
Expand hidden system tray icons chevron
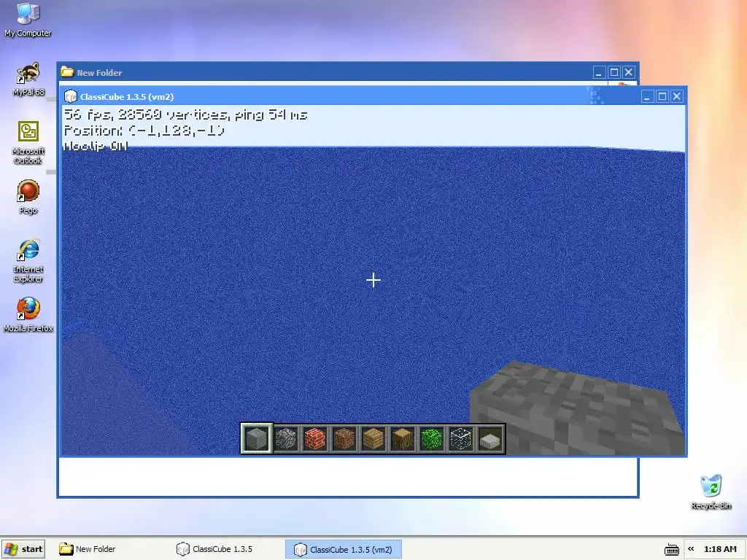[x=691, y=549]
